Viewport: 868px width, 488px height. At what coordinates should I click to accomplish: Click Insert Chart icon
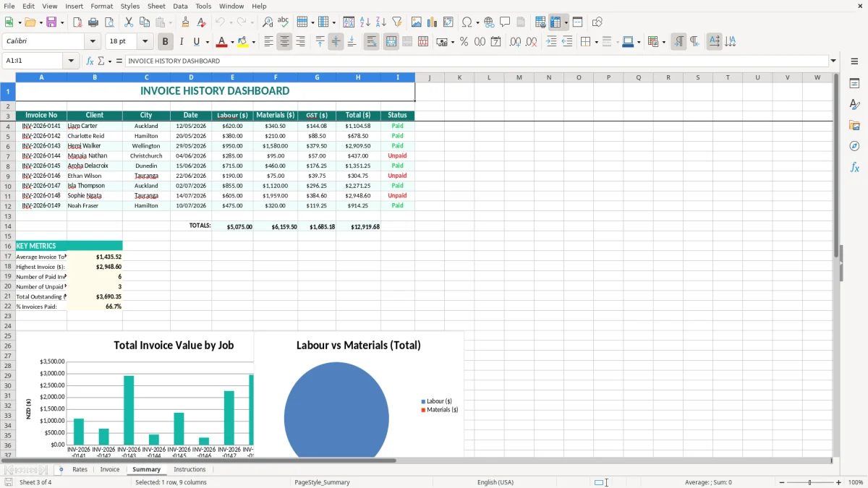[x=433, y=22]
